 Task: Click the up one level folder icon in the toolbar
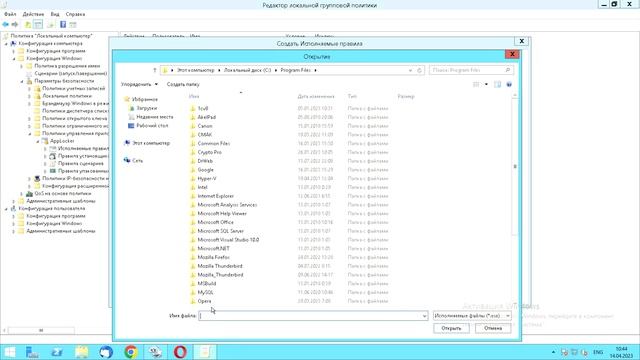click(x=28, y=24)
